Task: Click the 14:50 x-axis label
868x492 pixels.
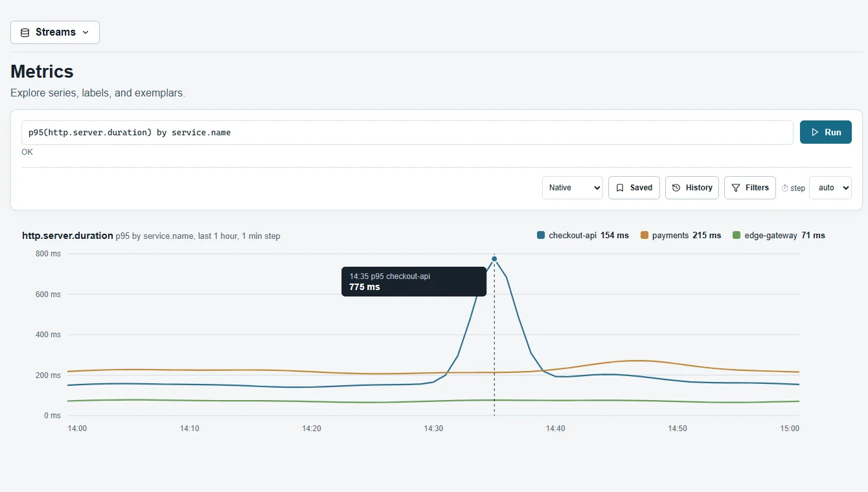Action: pyautogui.click(x=678, y=429)
